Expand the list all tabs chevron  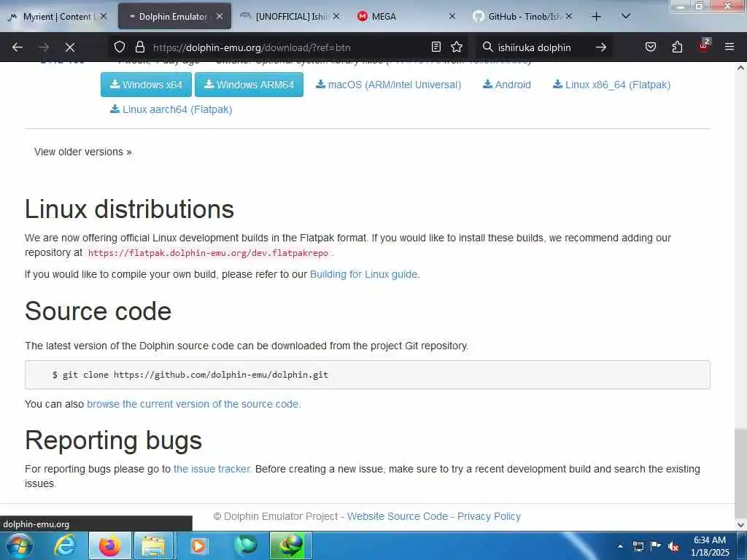[x=626, y=17]
